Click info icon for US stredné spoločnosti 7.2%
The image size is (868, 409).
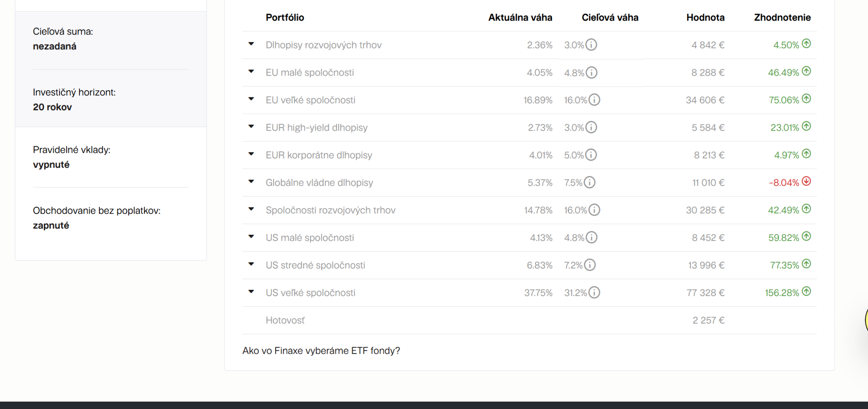pyautogui.click(x=590, y=265)
